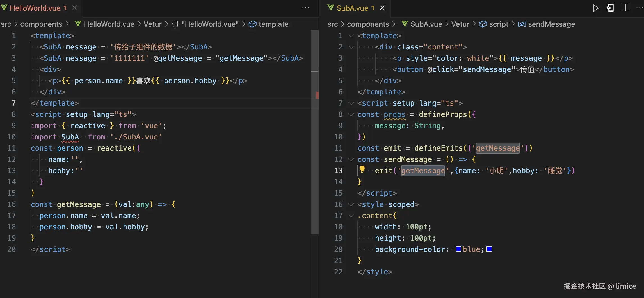Open 'src' breadcrumb in SubA.vue editor
The width and height of the screenshot is (644, 298).
coord(333,24)
